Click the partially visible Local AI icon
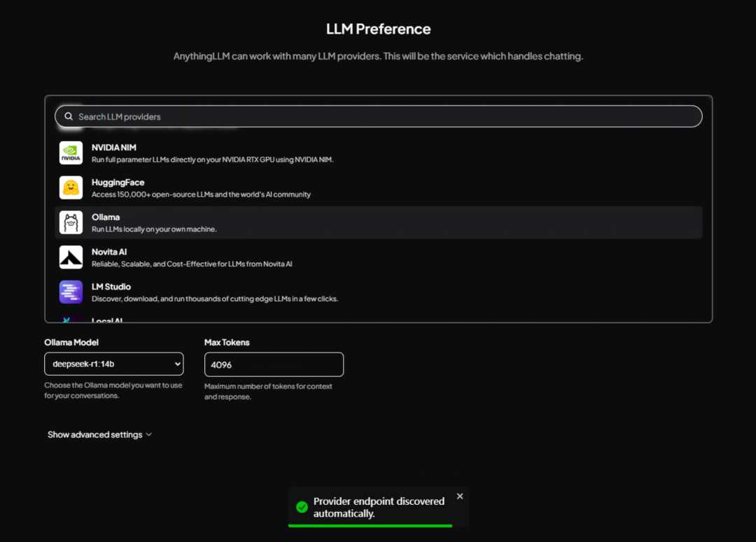Image resolution: width=756 pixels, height=542 pixels. [x=71, y=319]
